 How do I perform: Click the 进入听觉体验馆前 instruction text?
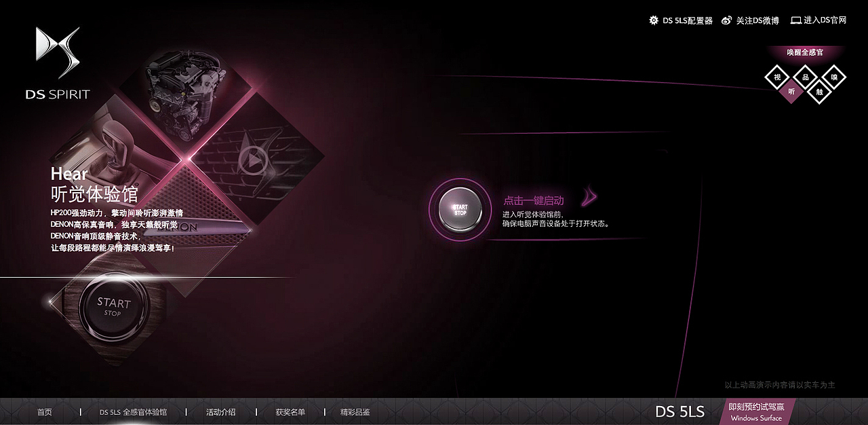pos(533,215)
